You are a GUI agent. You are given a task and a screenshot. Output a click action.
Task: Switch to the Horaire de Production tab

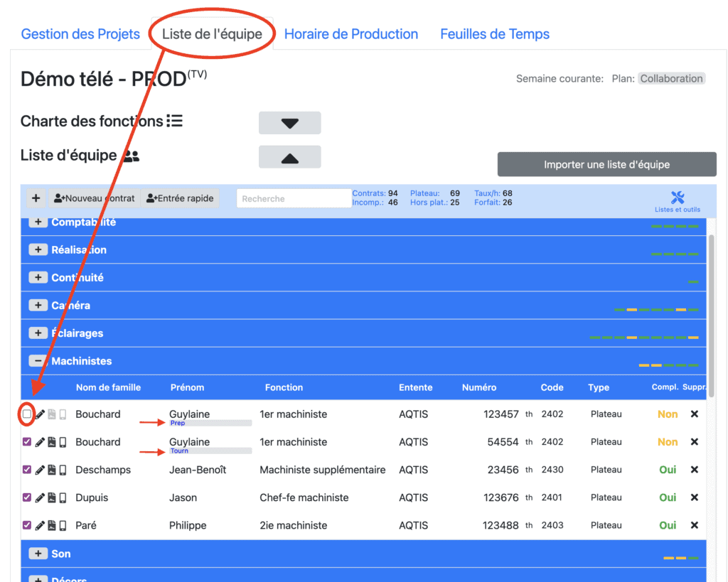click(351, 34)
